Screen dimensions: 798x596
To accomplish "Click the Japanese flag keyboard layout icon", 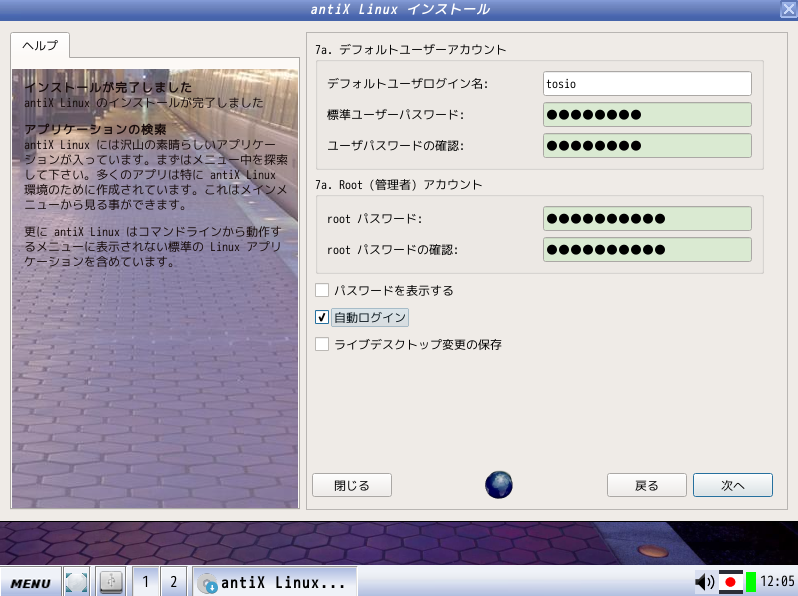I will coord(730,582).
